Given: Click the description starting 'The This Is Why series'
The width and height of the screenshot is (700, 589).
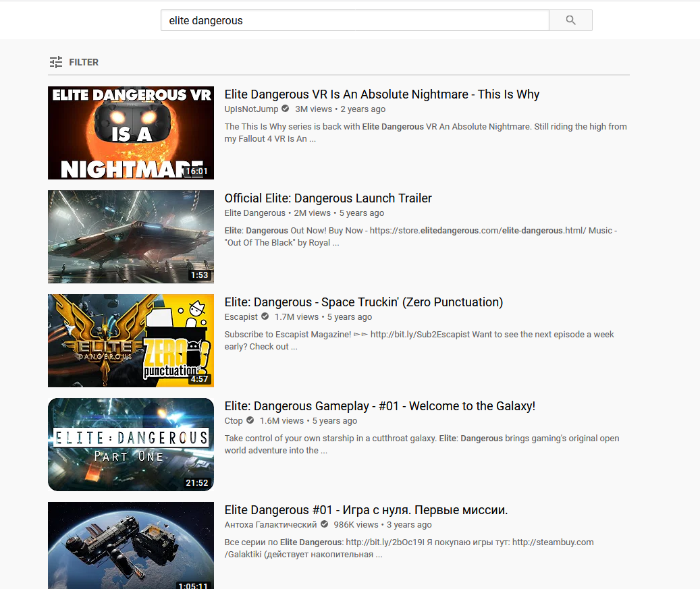Looking at the screenshot, I should click(425, 132).
